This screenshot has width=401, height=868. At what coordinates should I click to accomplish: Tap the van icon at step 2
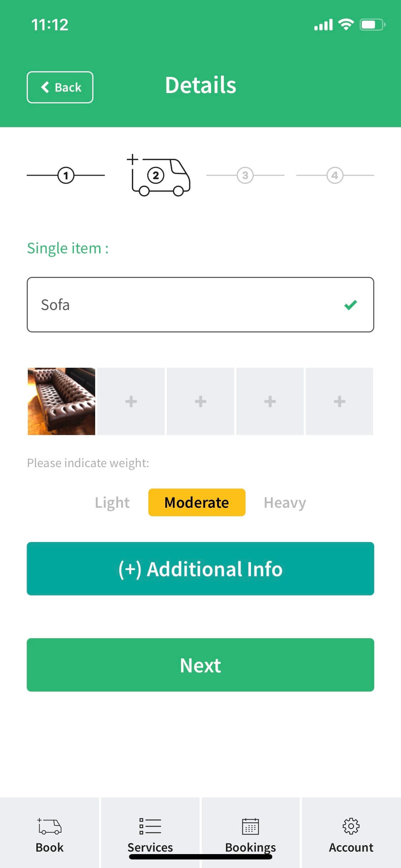tap(159, 175)
